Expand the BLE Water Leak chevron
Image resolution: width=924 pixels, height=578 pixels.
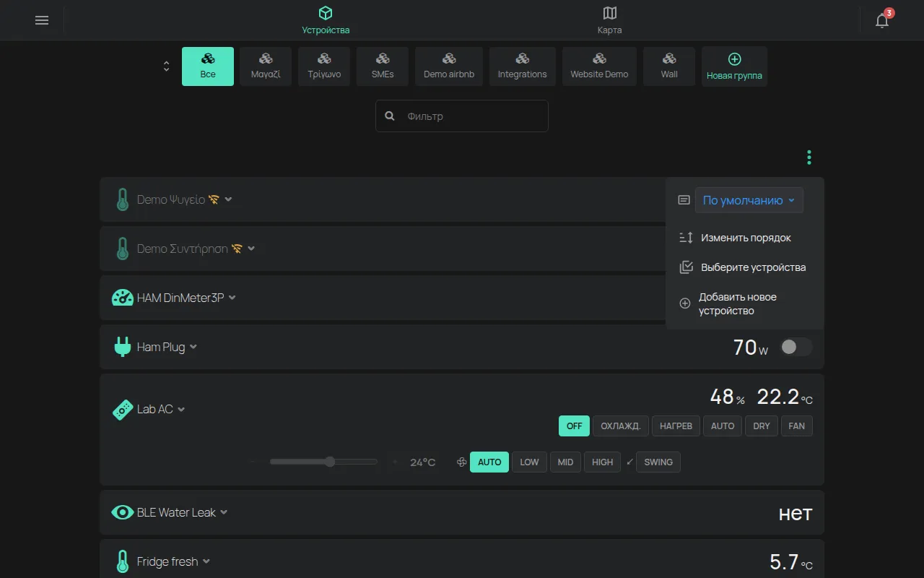224,512
